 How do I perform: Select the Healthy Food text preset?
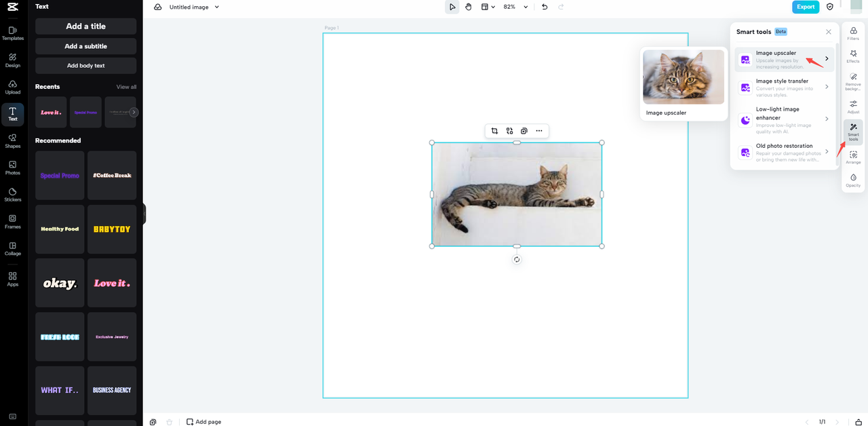coord(60,229)
